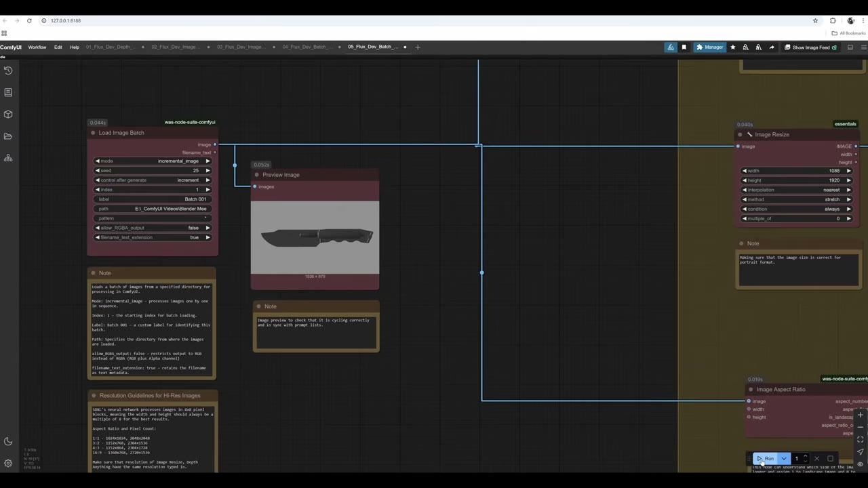Image resolution: width=868 pixels, height=488 pixels.
Task: Cancel current run with the X icon
Action: point(816,459)
